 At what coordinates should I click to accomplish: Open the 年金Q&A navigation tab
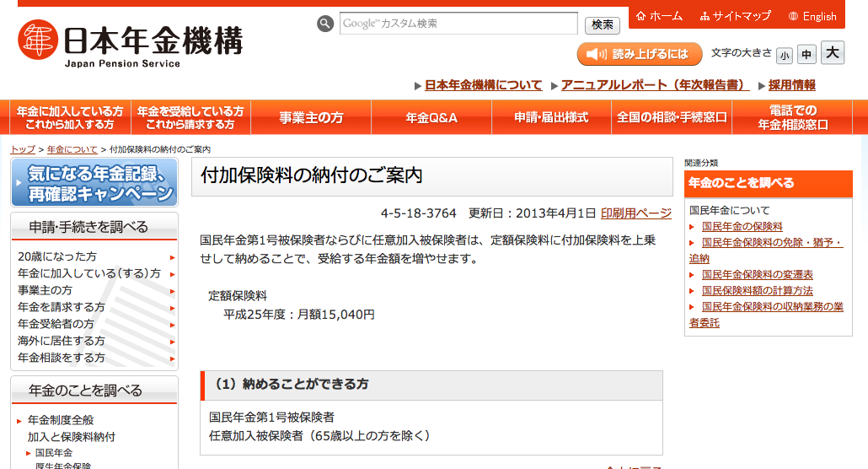pos(431,117)
